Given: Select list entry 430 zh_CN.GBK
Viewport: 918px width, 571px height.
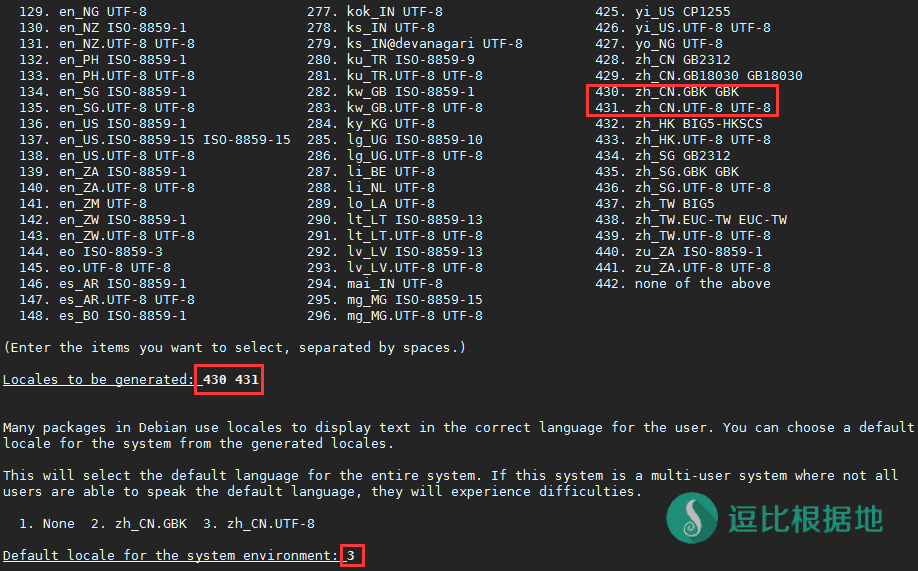Looking at the screenshot, I should (x=682, y=92).
